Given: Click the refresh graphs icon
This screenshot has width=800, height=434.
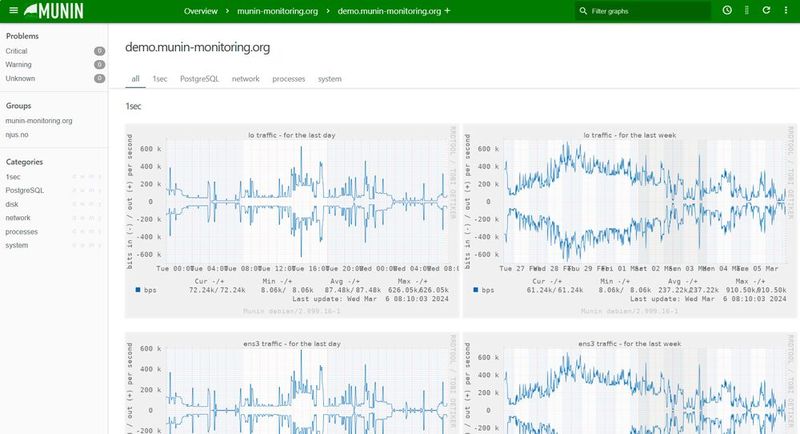Looking at the screenshot, I should 766,11.
